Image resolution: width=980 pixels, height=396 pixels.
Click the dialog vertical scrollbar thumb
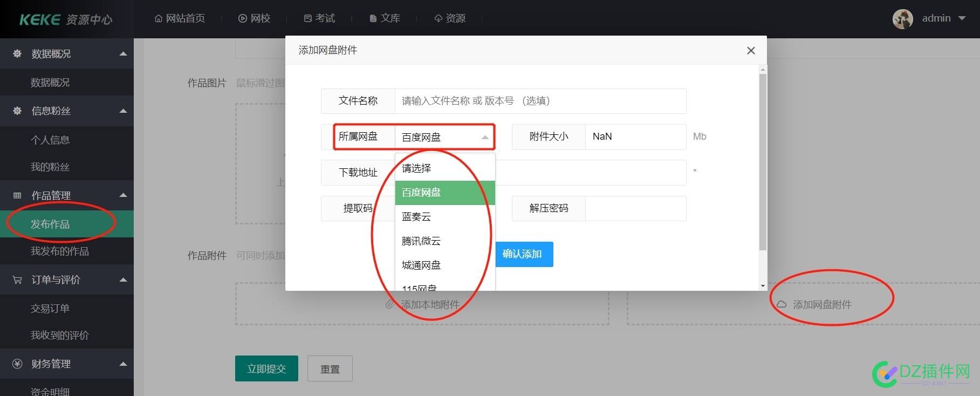coord(763,162)
